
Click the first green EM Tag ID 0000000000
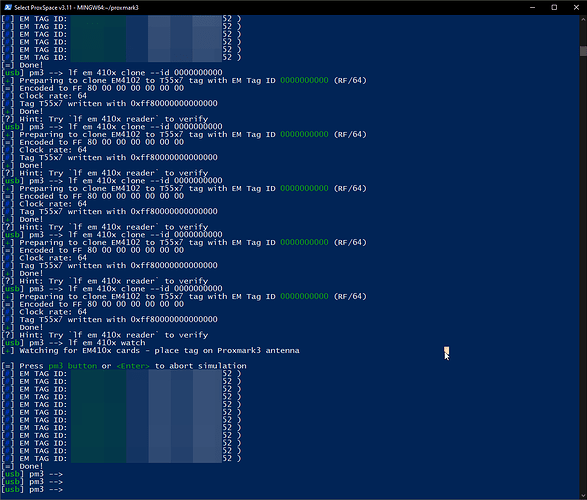(x=304, y=80)
